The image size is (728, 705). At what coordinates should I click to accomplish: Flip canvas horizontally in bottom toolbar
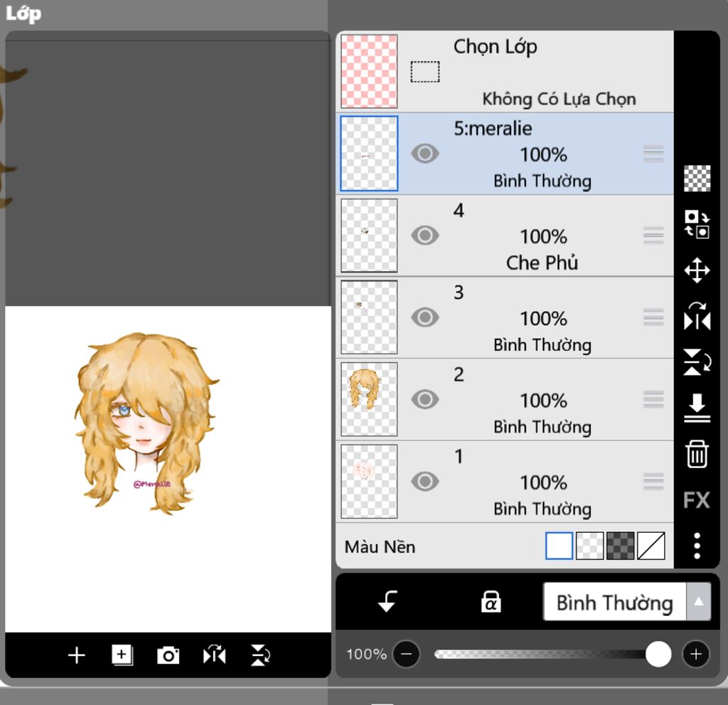coord(215,654)
